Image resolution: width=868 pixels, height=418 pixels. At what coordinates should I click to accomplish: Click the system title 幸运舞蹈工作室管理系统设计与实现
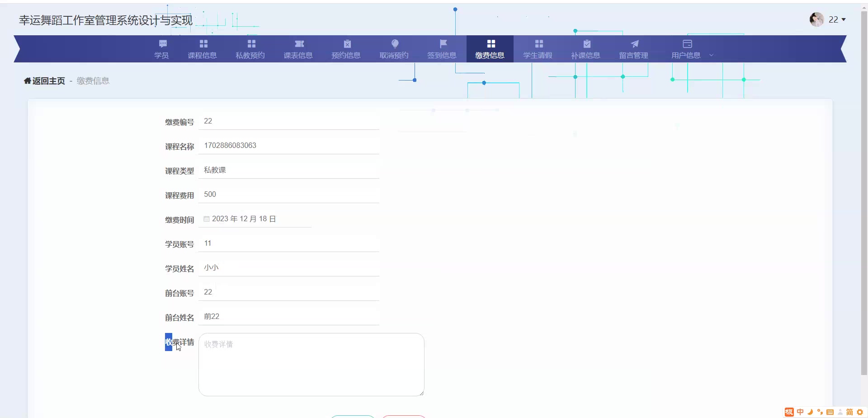106,20
